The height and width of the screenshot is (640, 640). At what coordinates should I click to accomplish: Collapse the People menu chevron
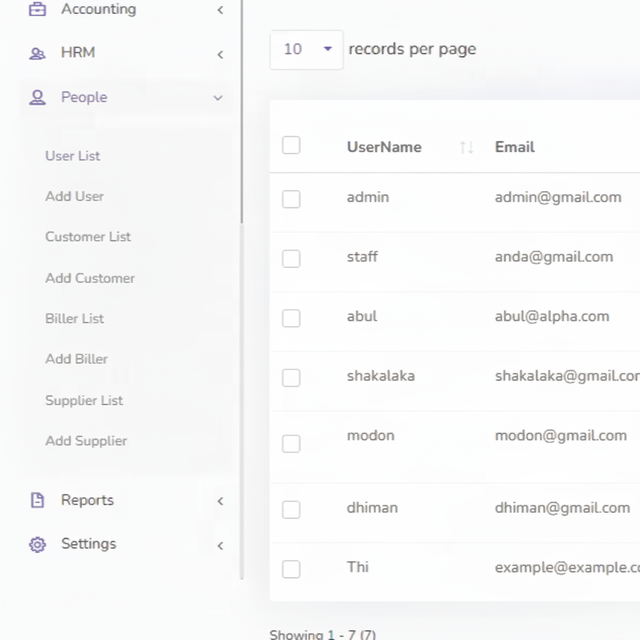[x=218, y=98]
